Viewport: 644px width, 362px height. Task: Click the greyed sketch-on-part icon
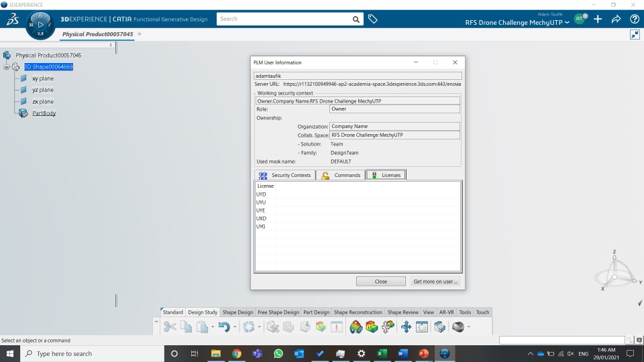point(273,326)
